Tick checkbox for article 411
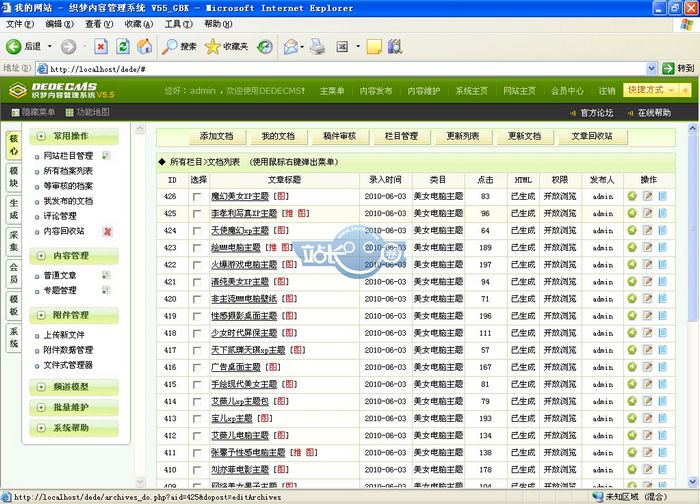The height and width of the screenshot is (504, 700). click(197, 453)
